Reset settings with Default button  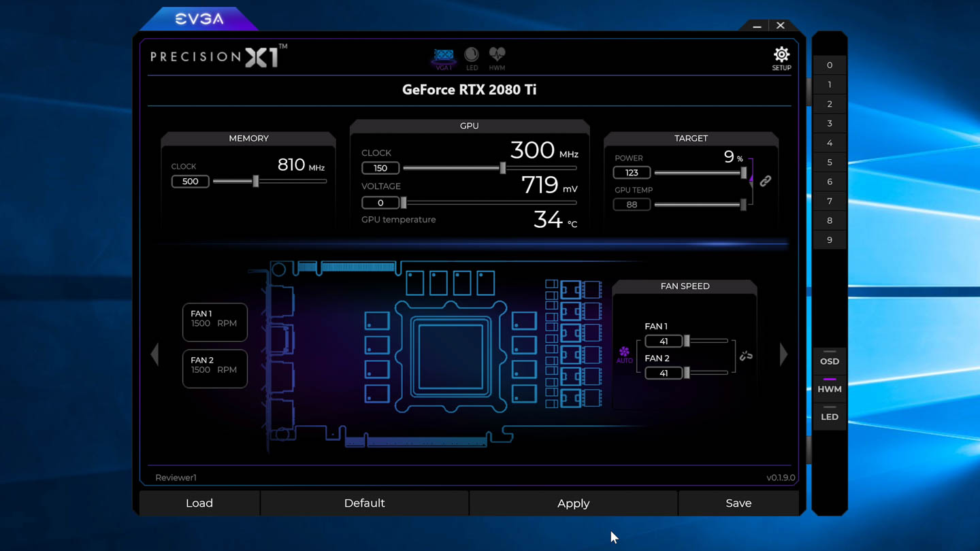tap(365, 503)
